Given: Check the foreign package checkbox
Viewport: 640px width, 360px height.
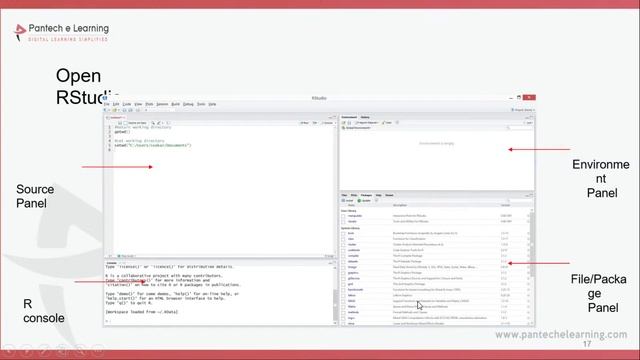Looking at the screenshot, I should [x=343, y=267].
